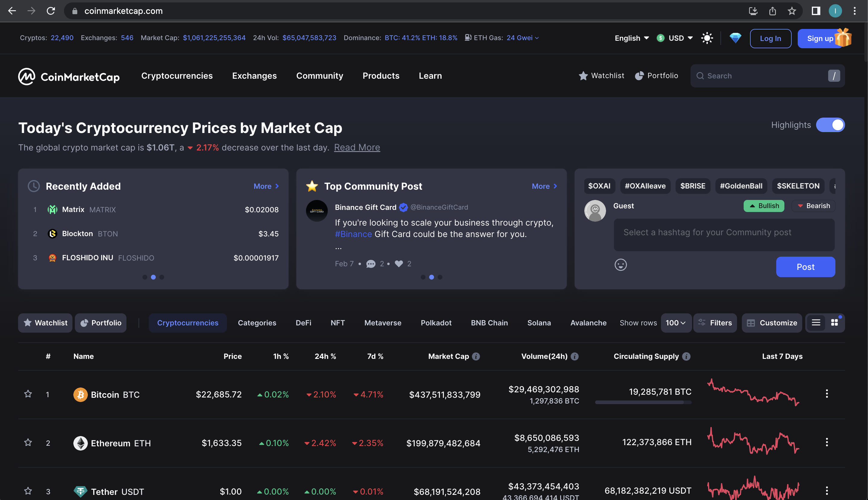Click the Bitcoin coin logo
The height and width of the screenshot is (500, 868).
[x=80, y=394]
